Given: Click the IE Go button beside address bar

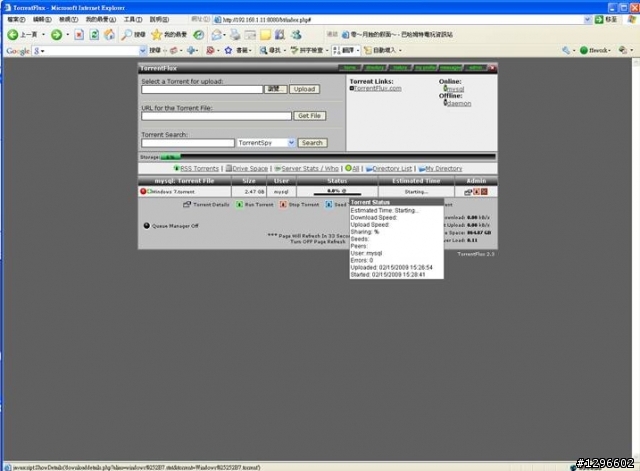Looking at the screenshot, I should [606, 20].
